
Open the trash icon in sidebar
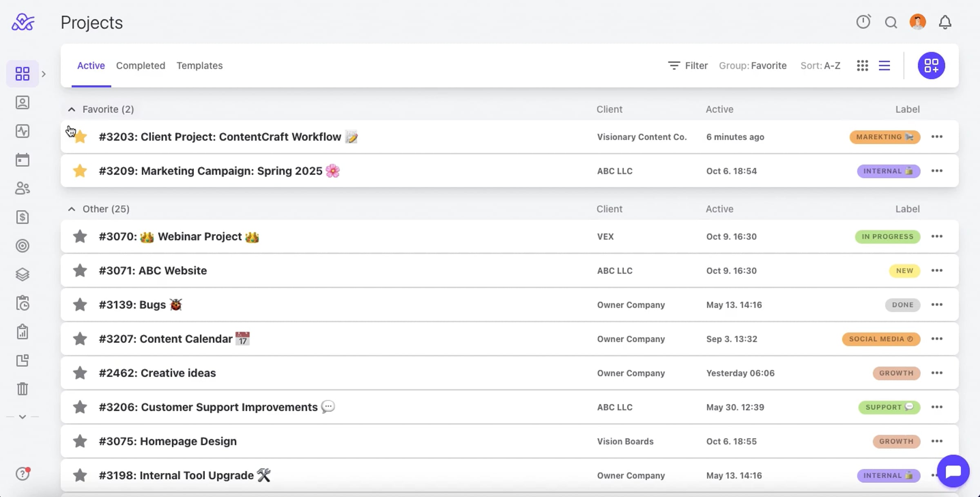pos(22,389)
